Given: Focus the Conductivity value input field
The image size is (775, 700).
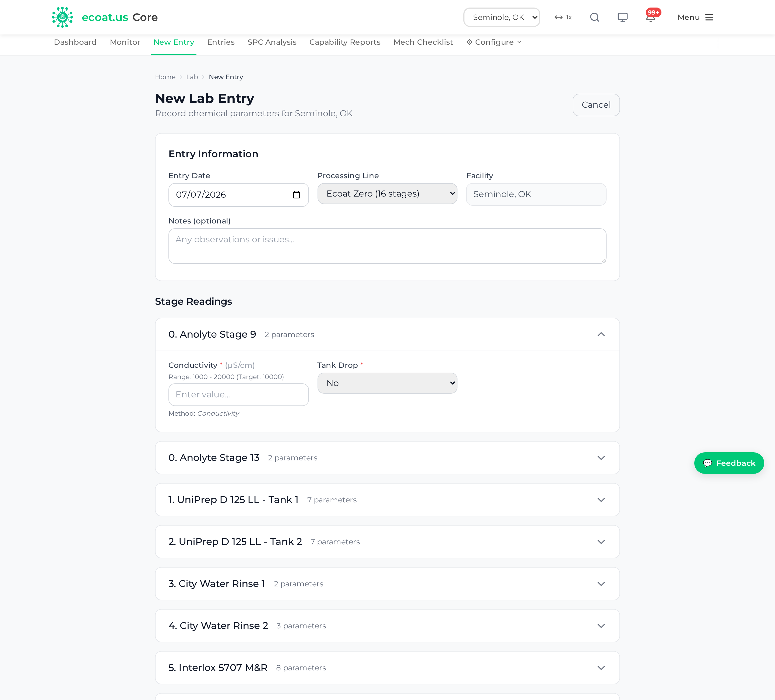Looking at the screenshot, I should pos(238,395).
